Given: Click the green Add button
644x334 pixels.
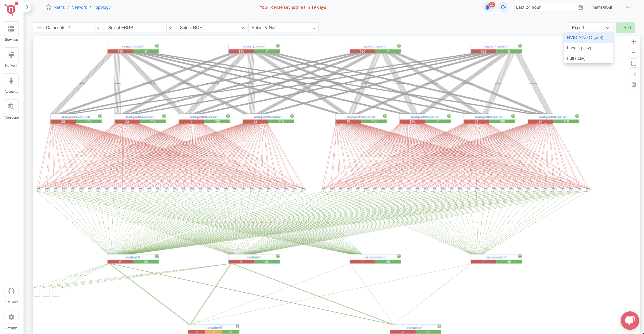Looking at the screenshot, I should pos(625,28).
